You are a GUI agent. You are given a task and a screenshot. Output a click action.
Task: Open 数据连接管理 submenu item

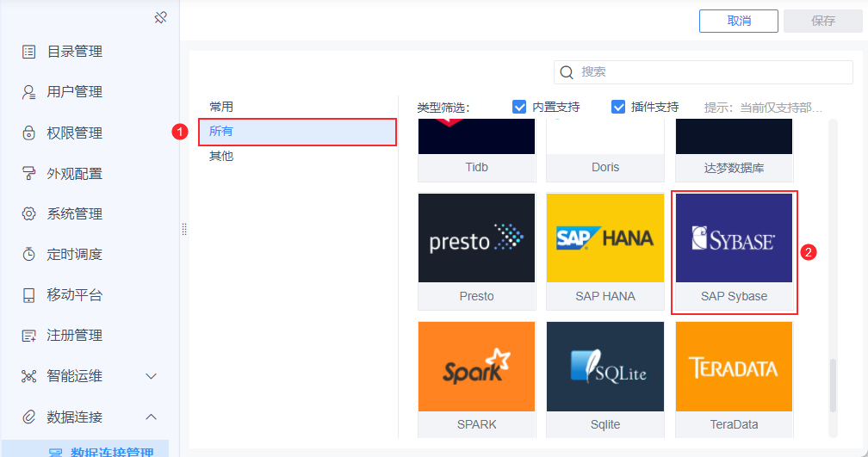85,449
